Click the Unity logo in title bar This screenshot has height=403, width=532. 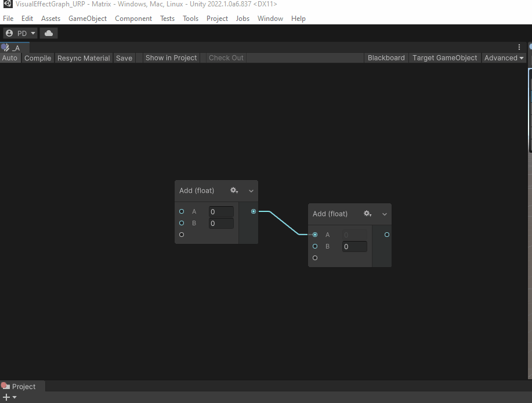coord(8,4)
